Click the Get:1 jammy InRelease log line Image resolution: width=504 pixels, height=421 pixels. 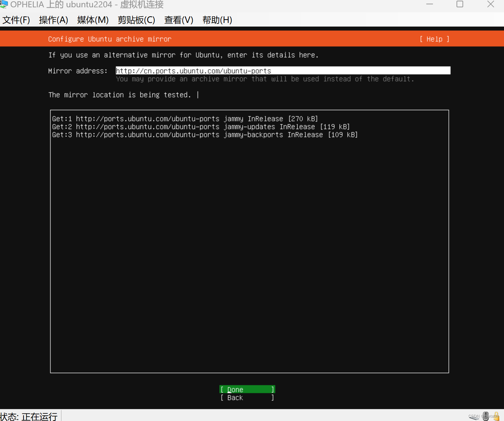click(x=185, y=119)
